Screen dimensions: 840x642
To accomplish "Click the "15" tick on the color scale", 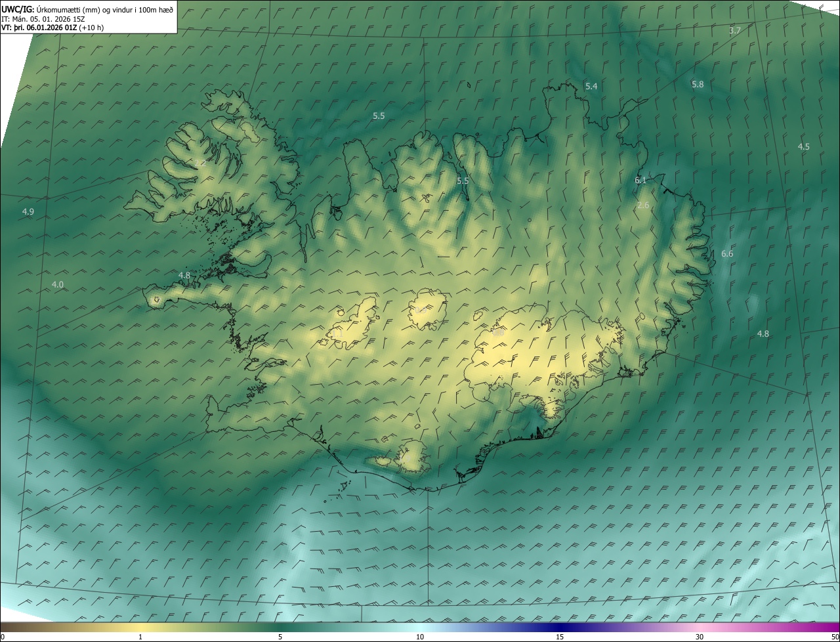I will [x=560, y=637].
